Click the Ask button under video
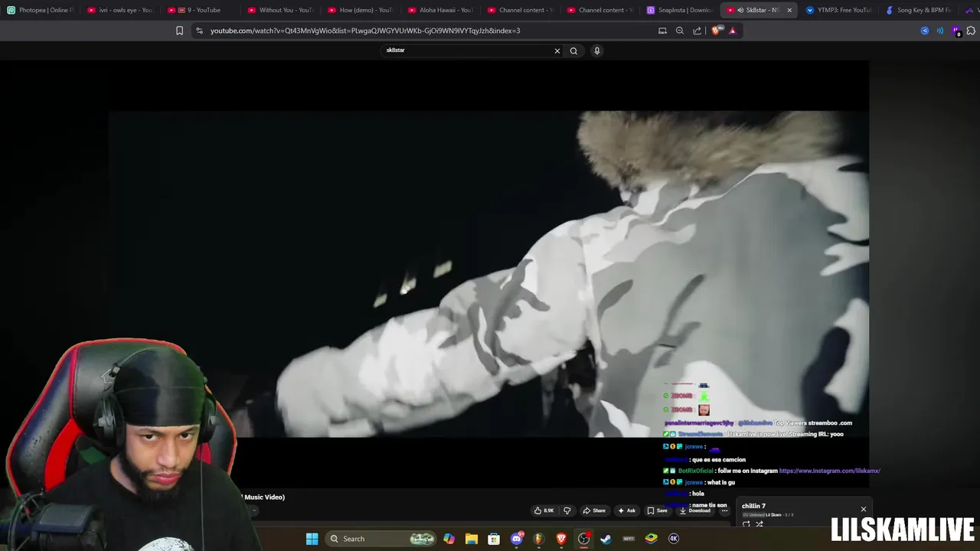980x551 pixels. tap(626, 510)
